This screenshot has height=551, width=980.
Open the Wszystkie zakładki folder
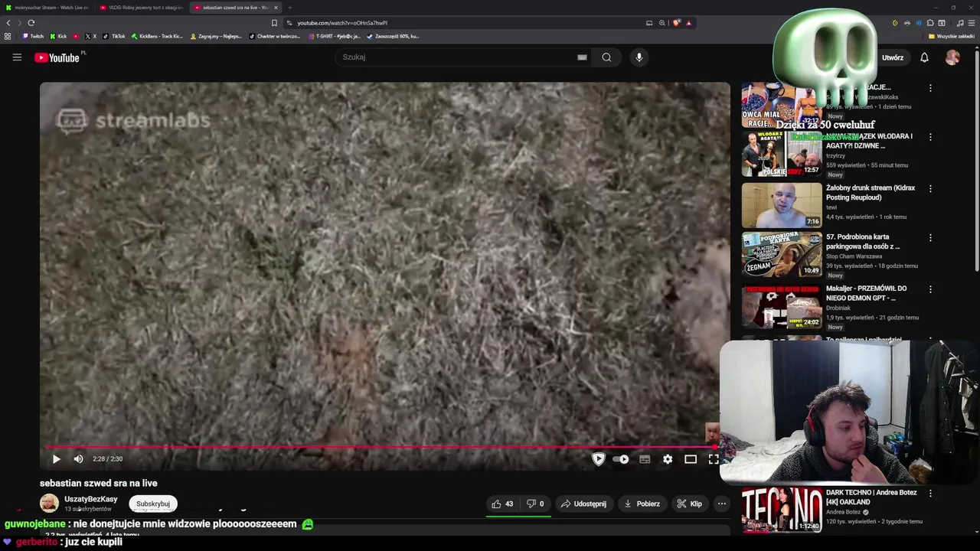tap(952, 36)
